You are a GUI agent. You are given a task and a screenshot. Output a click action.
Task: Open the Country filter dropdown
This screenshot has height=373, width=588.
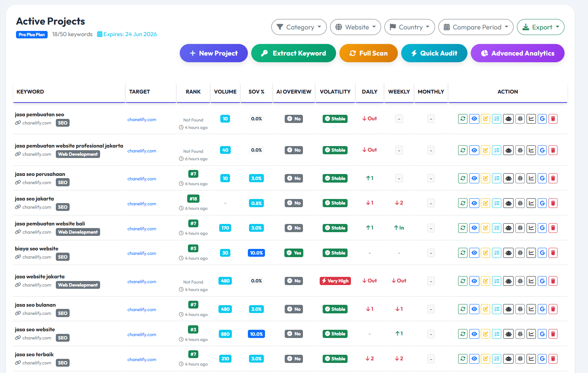(409, 27)
